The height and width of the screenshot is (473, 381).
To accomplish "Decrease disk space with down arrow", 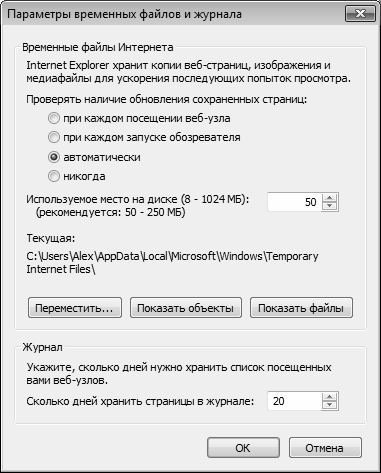I will (x=330, y=206).
